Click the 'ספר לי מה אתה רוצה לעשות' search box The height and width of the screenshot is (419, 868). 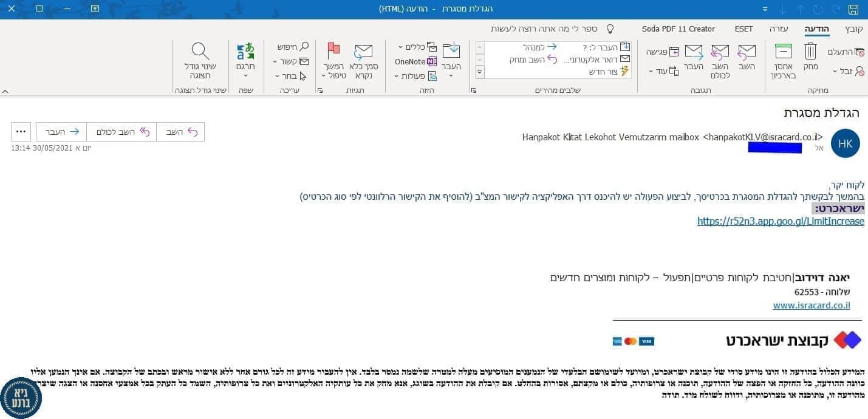point(544,29)
